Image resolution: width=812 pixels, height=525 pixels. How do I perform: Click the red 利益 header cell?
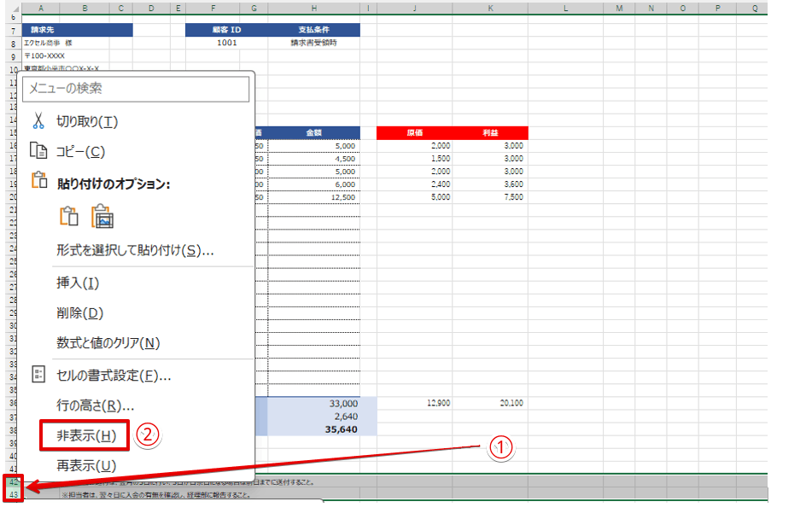(x=490, y=133)
